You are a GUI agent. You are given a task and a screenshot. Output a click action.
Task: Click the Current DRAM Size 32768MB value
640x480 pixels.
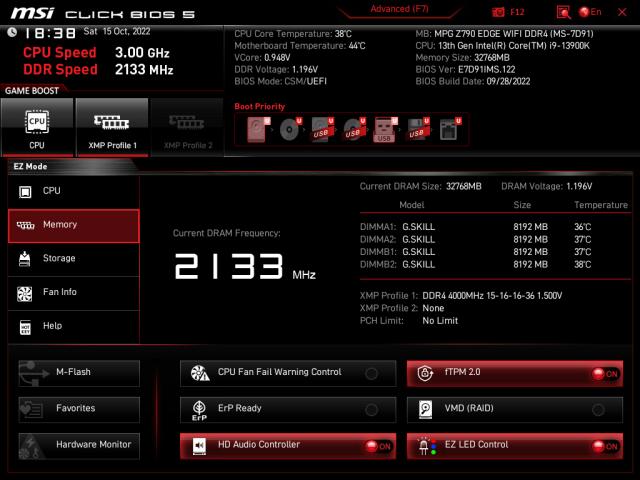coord(464,187)
